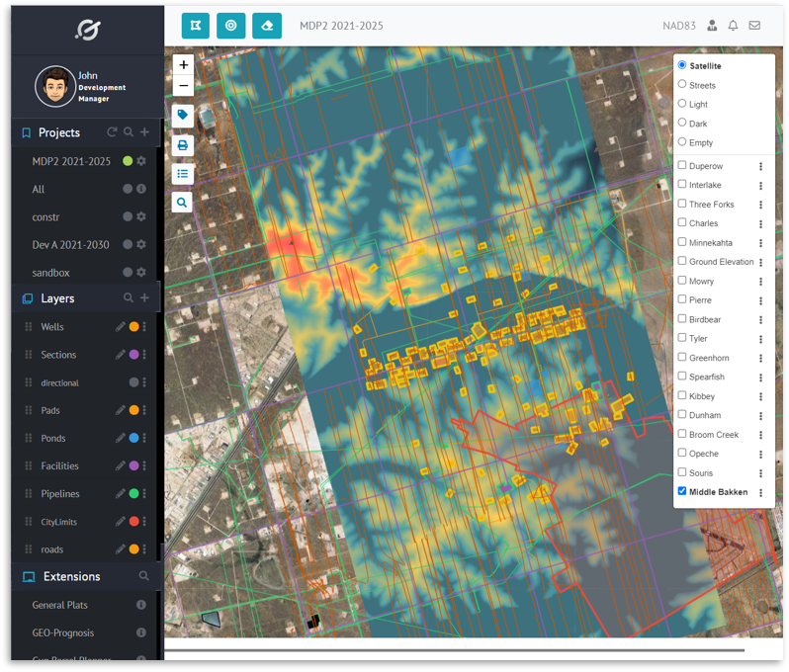Click the Wells layer orange color swatch
The image size is (789, 672).
pos(133,327)
